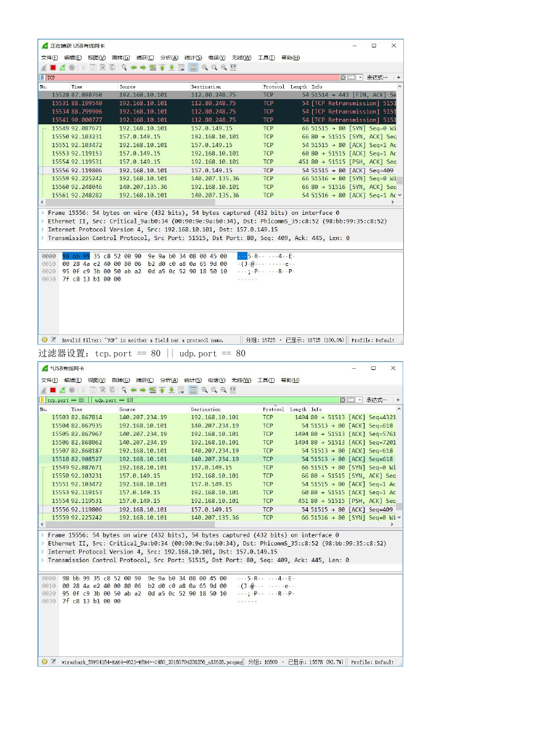The image size is (535, 756).
Task: Sort by Time column in 正在捕获 window
Action: 94,87
